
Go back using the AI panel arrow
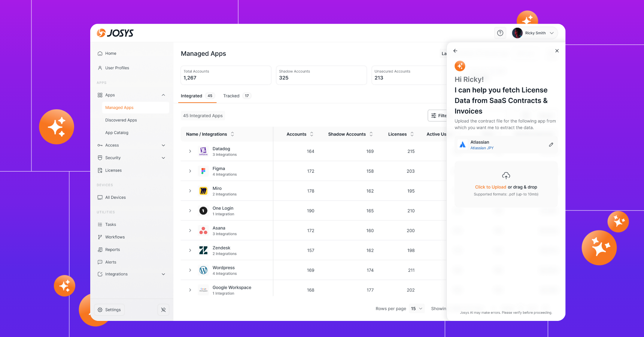click(x=455, y=51)
